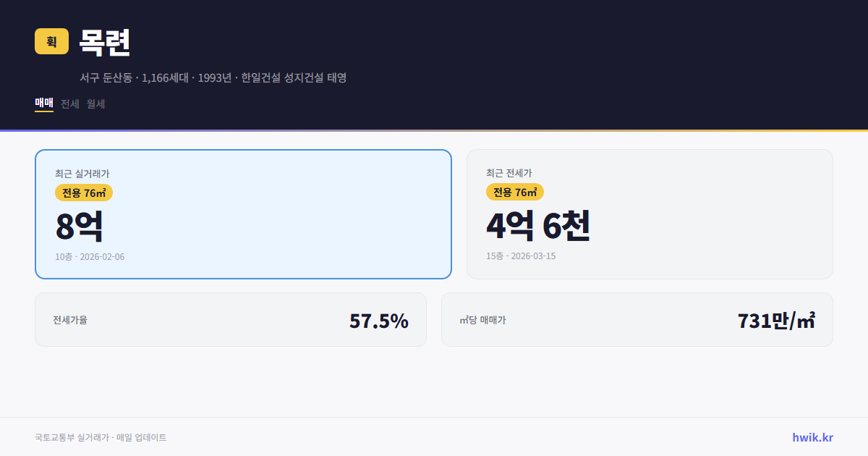Select the 최근 실거래가 card

[x=243, y=214]
